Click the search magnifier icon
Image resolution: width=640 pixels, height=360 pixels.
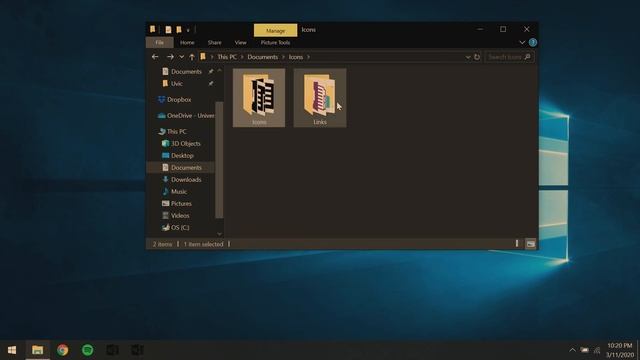click(x=527, y=57)
